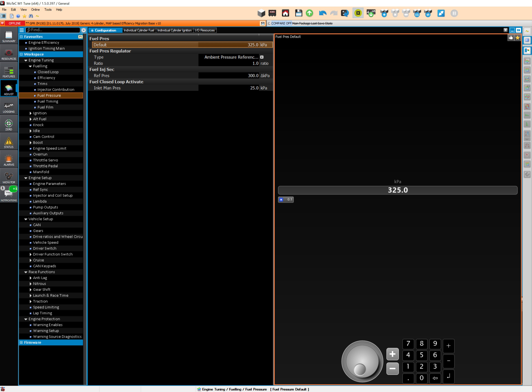The height and width of the screenshot is (392, 532).
Task: Expand the Ignition tree node
Action: pos(31,113)
